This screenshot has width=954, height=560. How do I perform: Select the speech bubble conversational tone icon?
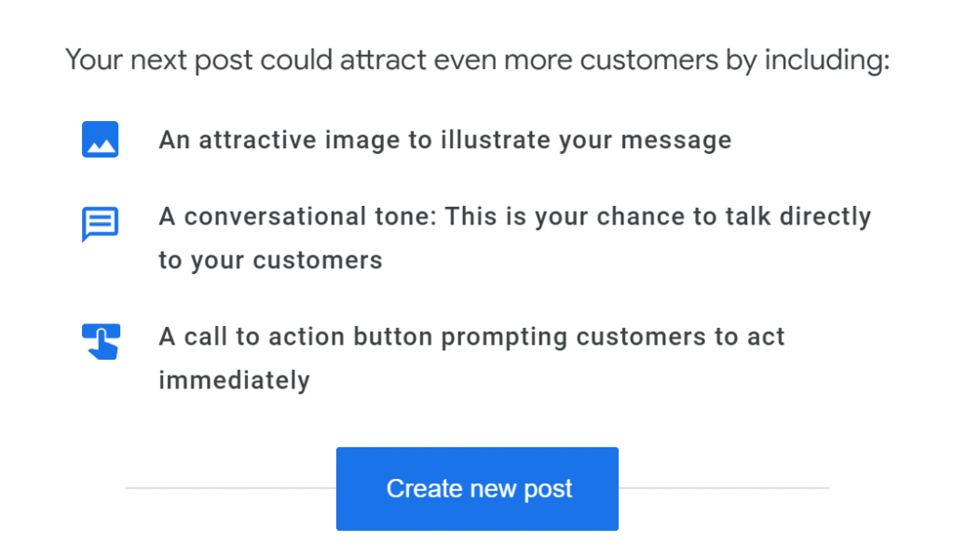pyautogui.click(x=100, y=224)
